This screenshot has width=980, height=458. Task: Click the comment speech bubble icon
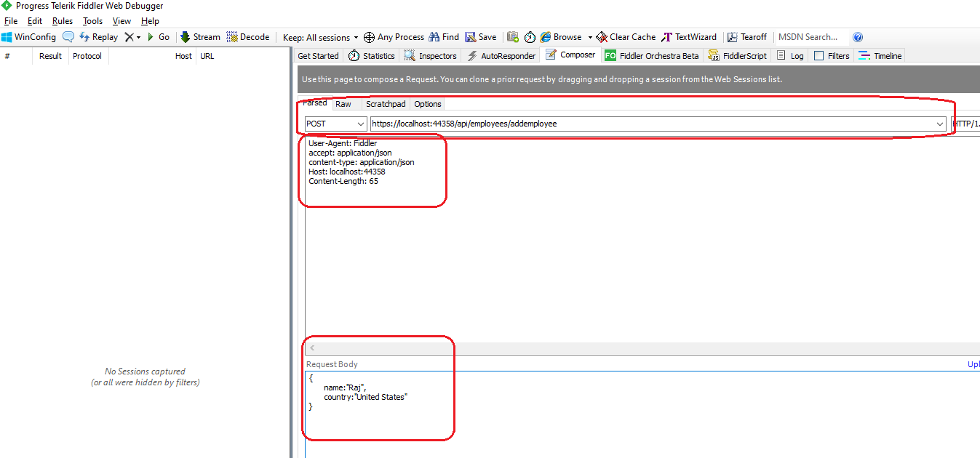[x=68, y=37]
